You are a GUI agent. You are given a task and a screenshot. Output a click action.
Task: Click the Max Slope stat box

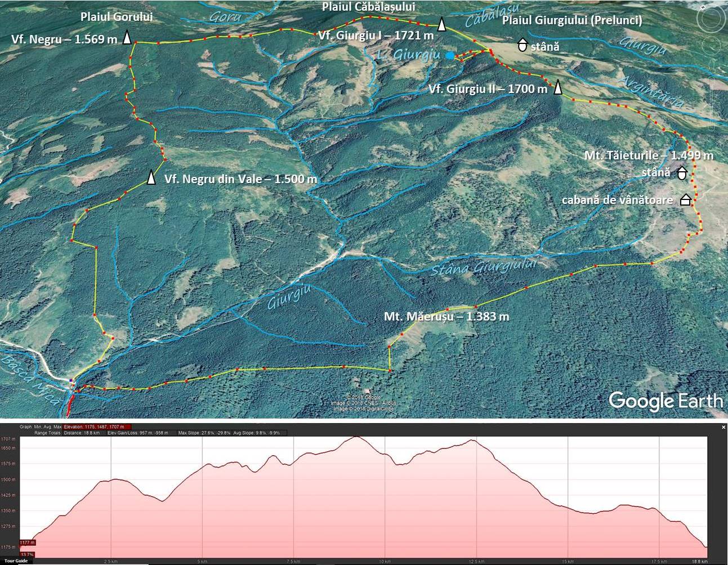pyautogui.click(x=205, y=433)
